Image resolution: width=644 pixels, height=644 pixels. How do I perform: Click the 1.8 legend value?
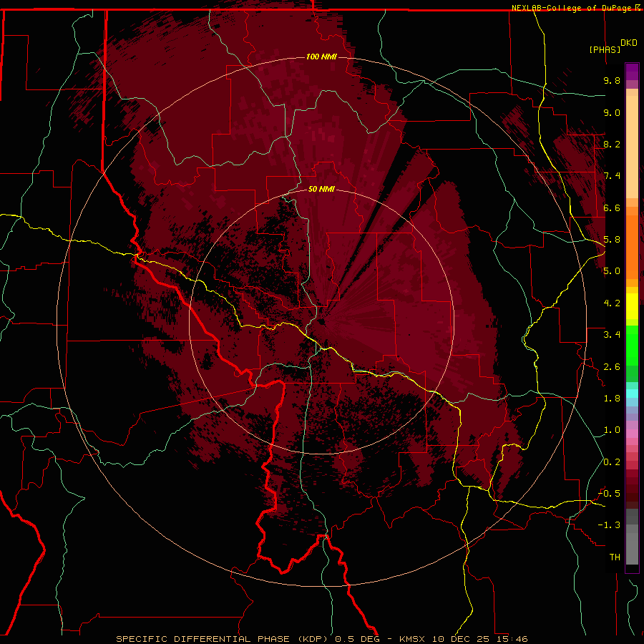click(x=612, y=399)
